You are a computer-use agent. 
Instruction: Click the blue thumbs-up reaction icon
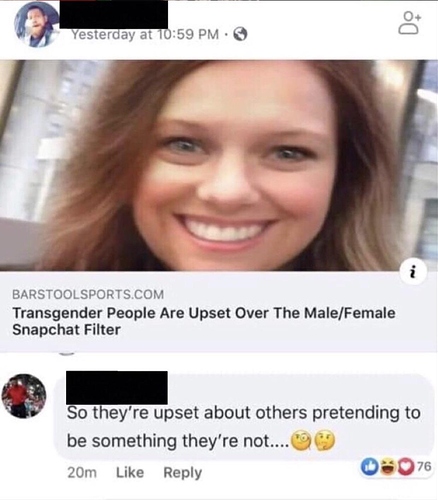(x=369, y=468)
